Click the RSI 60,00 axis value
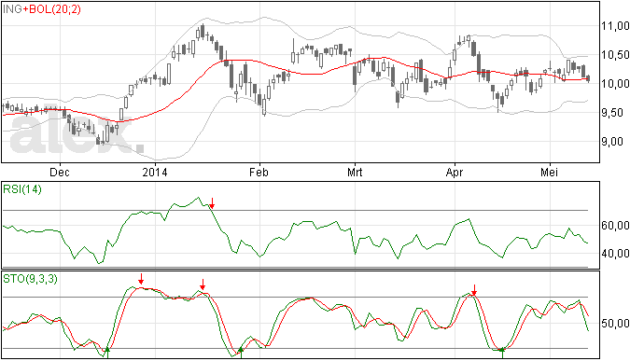Viewport: 644px width, 361px height. tap(615, 226)
